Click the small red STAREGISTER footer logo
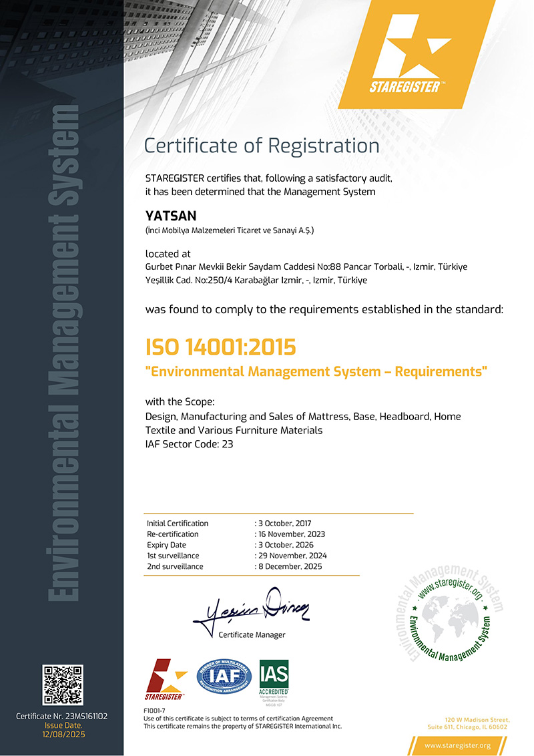This screenshot has width=534, height=756. (166, 680)
